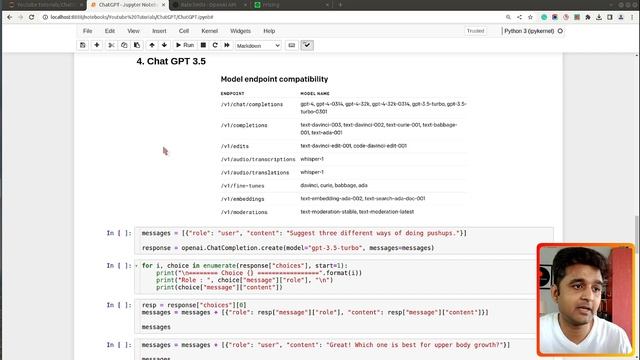640x360 pixels.
Task: Open the browser downloads icon
Action: tap(599, 17)
